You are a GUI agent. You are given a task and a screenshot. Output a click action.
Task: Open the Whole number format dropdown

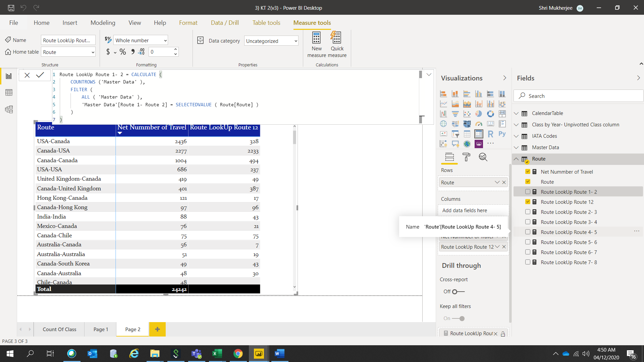[141, 40]
